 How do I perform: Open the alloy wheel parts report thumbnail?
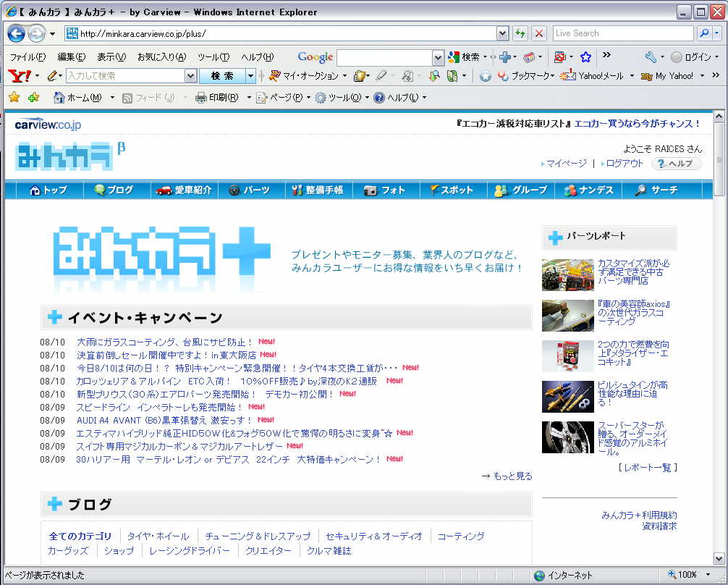(568, 437)
